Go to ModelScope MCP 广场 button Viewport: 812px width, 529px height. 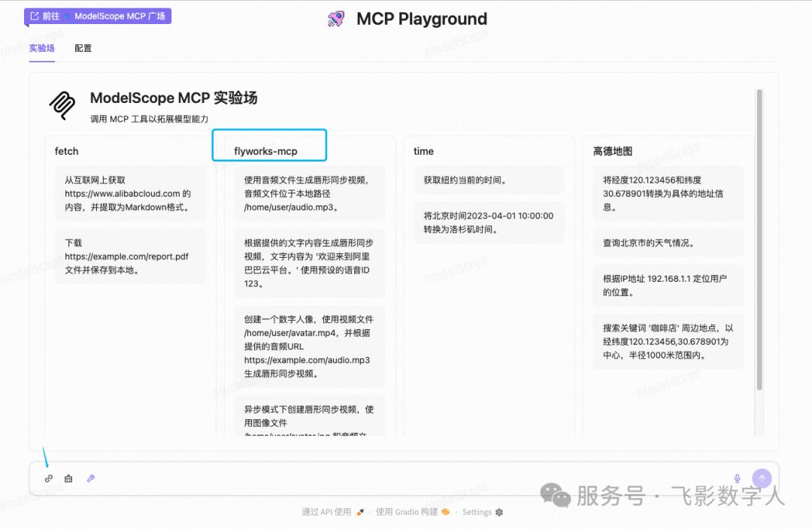point(98,16)
